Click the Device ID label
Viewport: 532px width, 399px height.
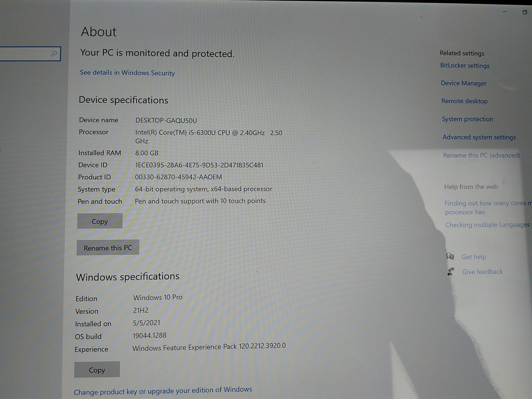tap(93, 165)
